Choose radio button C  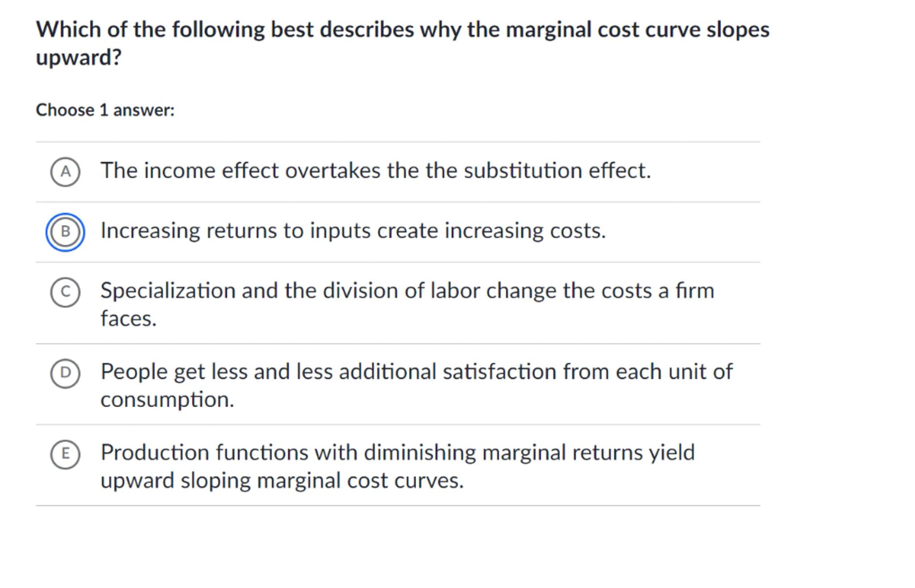(x=65, y=292)
